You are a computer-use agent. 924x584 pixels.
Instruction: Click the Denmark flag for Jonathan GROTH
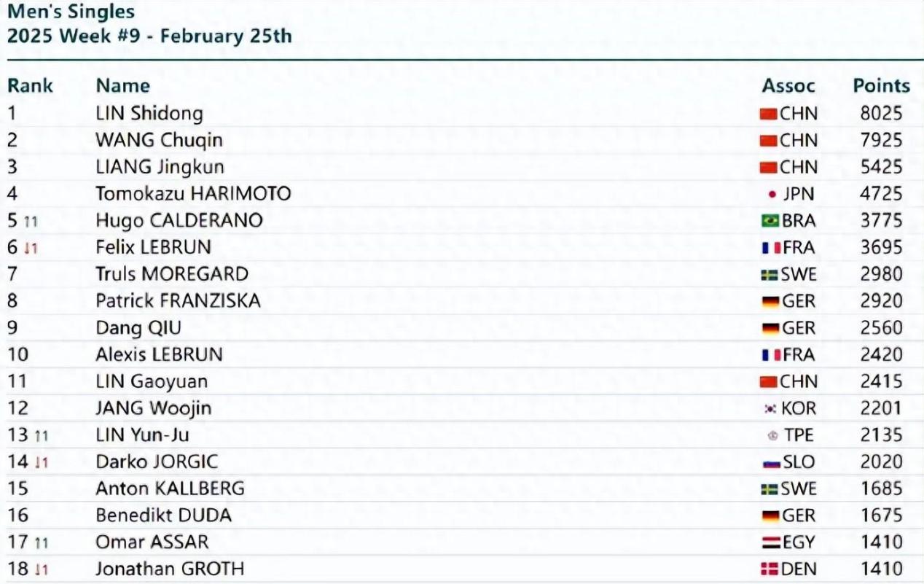point(770,569)
